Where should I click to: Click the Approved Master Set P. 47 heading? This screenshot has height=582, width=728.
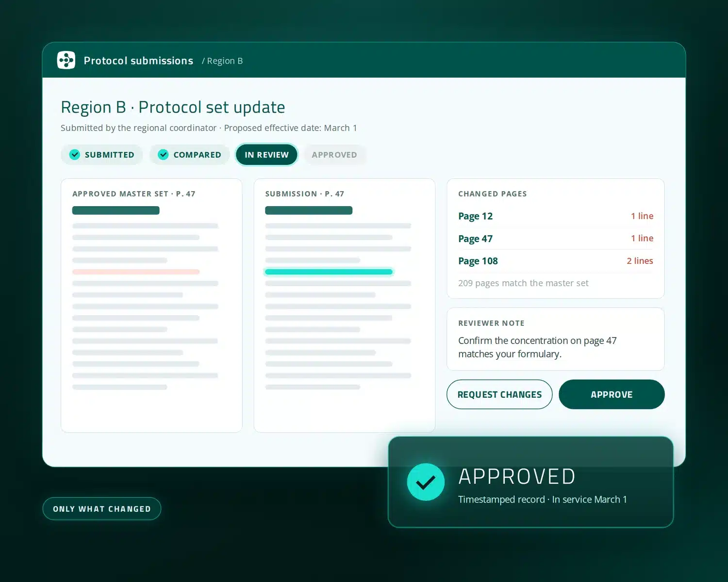click(134, 194)
